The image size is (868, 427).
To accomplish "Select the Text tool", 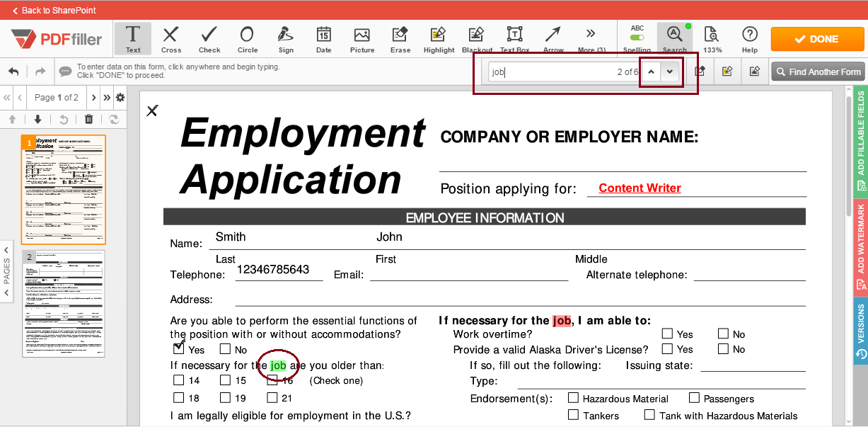I will pos(133,39).
